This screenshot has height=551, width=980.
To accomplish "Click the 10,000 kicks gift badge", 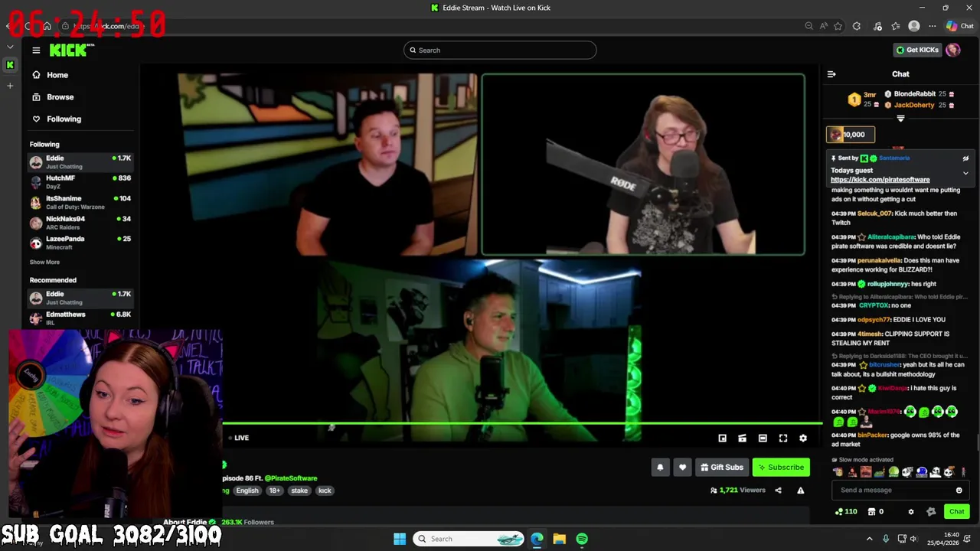I will coord(850,135).
